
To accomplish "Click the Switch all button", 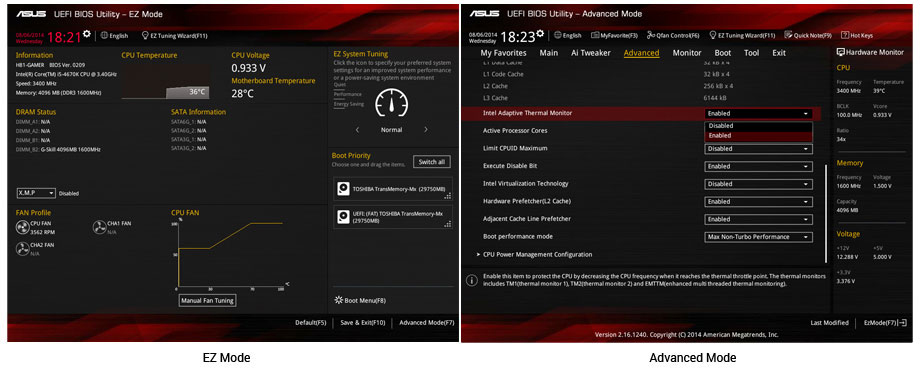I will (432, 162).
